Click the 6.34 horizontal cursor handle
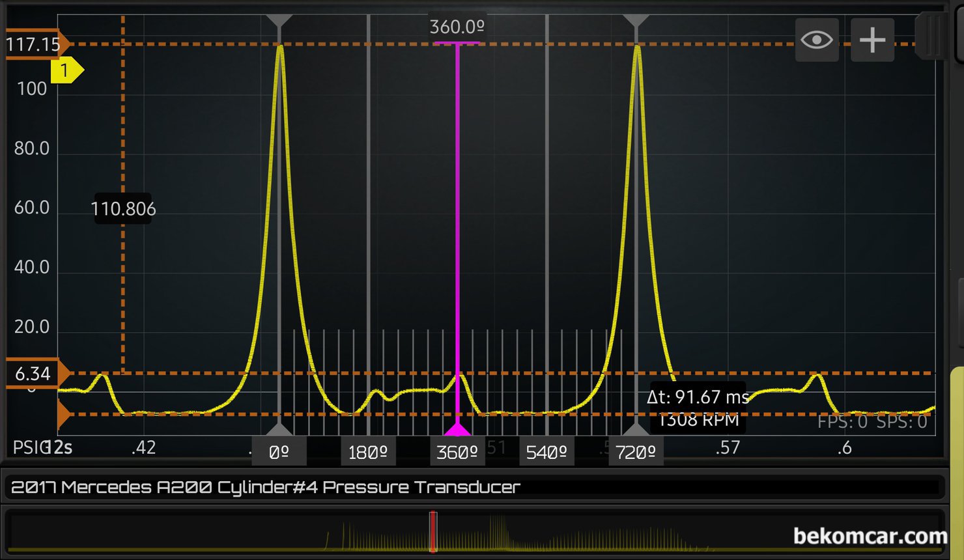This screenshot has height=560, width=964. pos(34,374)
